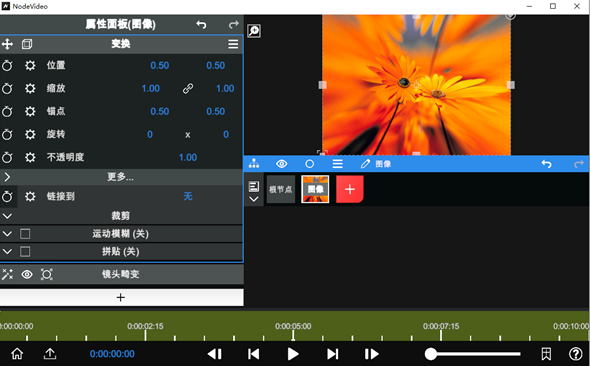Step back one frame

(214, 354)
